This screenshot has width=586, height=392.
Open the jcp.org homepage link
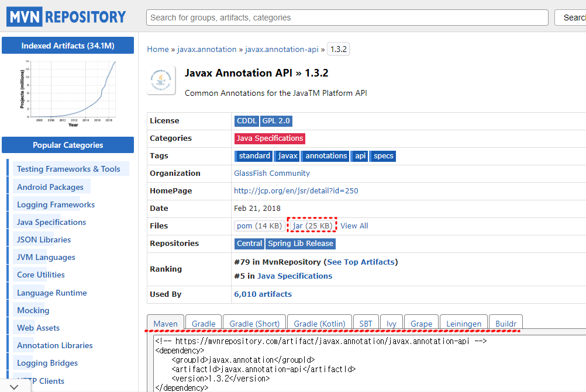point(296,191)
